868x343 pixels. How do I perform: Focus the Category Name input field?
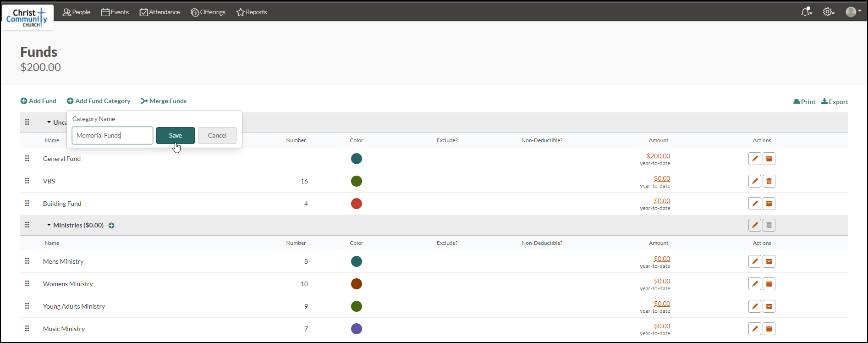(x=112, y=135)
